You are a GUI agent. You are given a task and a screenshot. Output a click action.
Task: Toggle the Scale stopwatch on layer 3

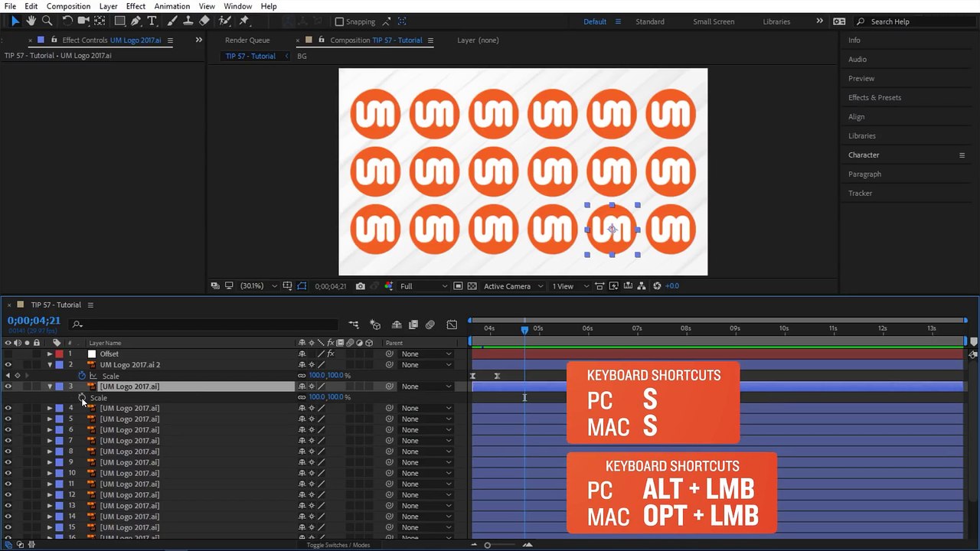point(82,397)
